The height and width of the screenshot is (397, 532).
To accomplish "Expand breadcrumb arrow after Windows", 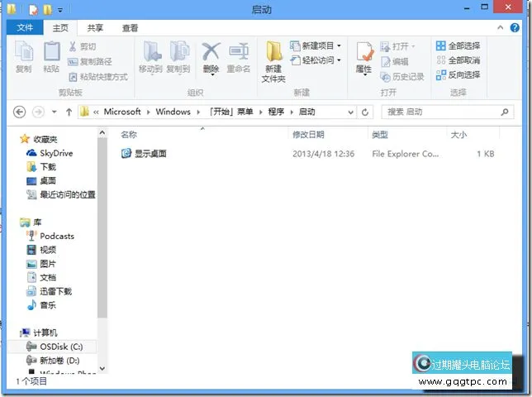I will (198, 112).
